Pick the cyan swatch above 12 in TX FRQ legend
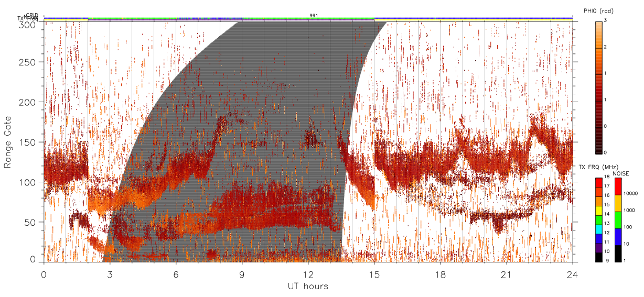The image size is (644, 297). [598, 229]
